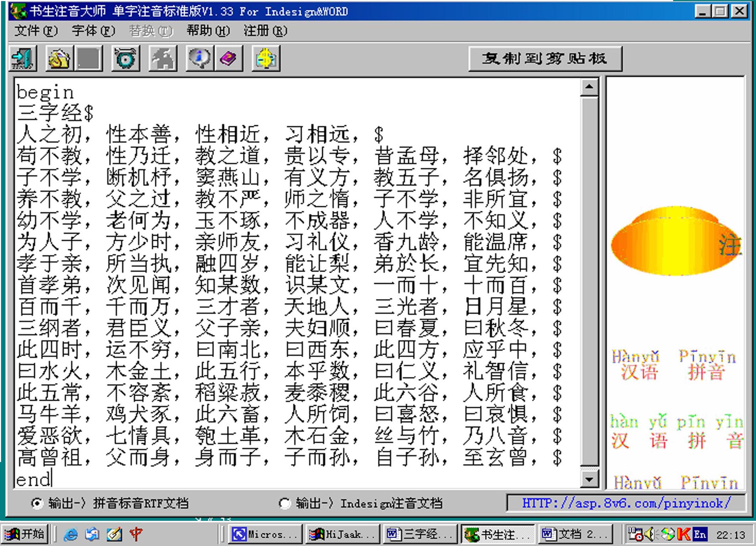756x546 pixels.
Task: Click the gray house toolbar icon
Action: pyautogui.click(x=163, y=58)
